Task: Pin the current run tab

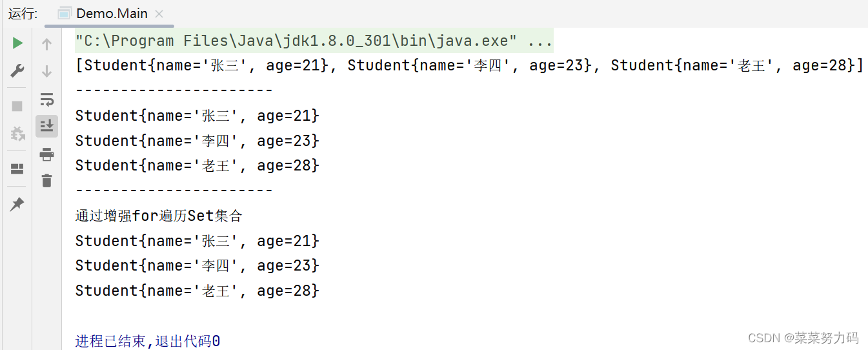Action: [17, 205]
